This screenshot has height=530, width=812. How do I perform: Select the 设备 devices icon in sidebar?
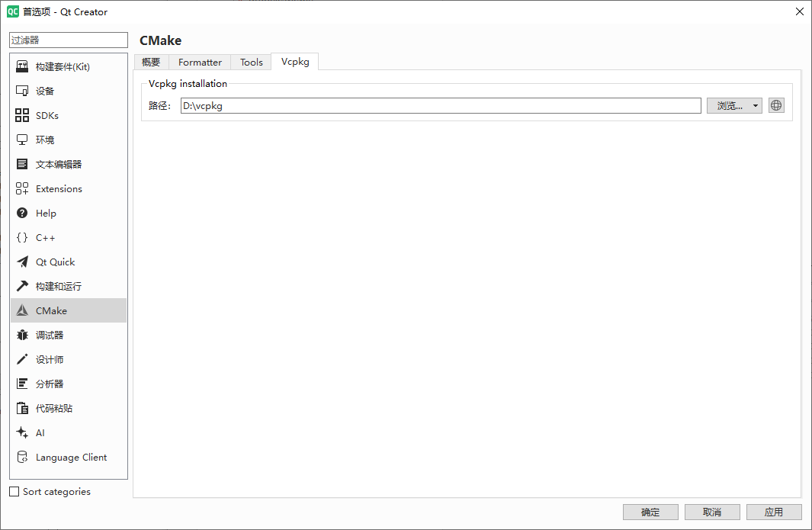pos(22,92)
